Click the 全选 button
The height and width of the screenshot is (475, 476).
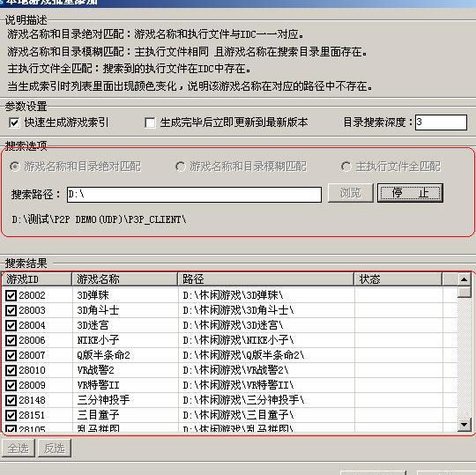tap(19, 448)
